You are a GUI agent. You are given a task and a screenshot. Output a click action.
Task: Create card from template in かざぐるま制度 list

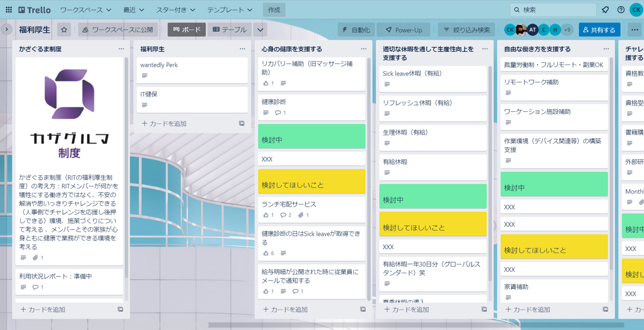pos(120,309)
